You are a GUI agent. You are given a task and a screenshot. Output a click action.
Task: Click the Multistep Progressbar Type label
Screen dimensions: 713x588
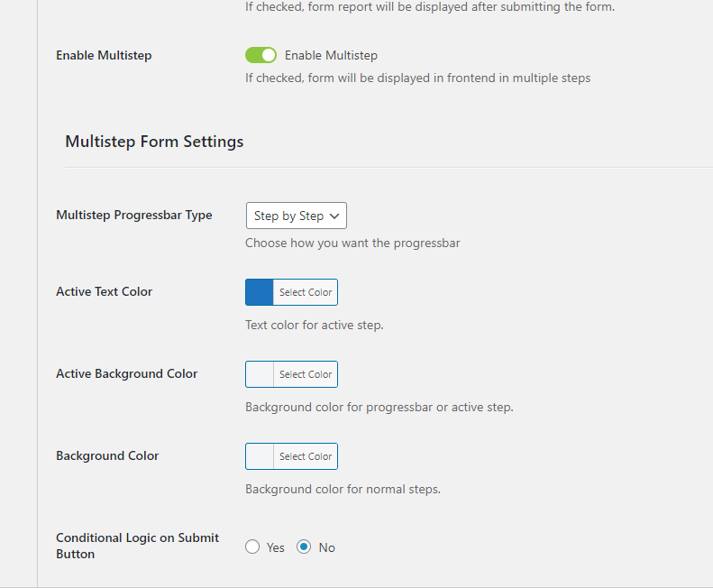point(134,215)
